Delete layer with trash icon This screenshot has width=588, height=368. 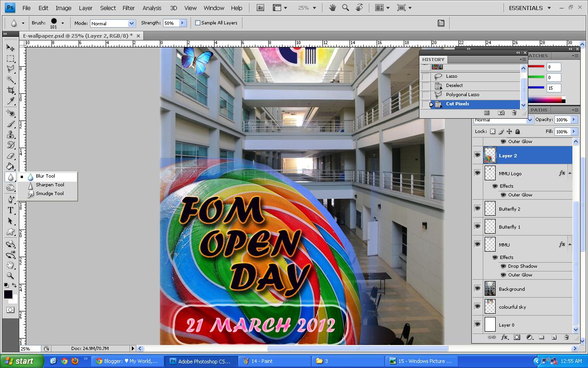[566, 337]
